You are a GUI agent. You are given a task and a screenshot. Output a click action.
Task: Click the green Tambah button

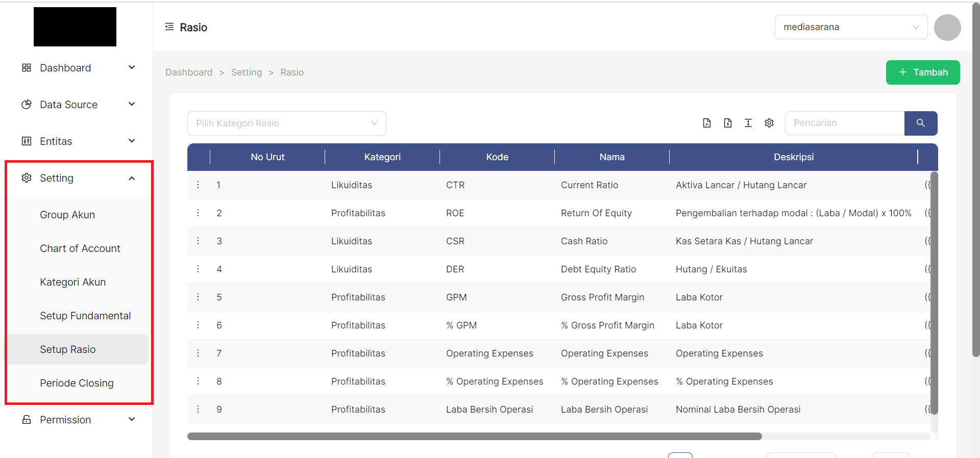pos(922,72)
